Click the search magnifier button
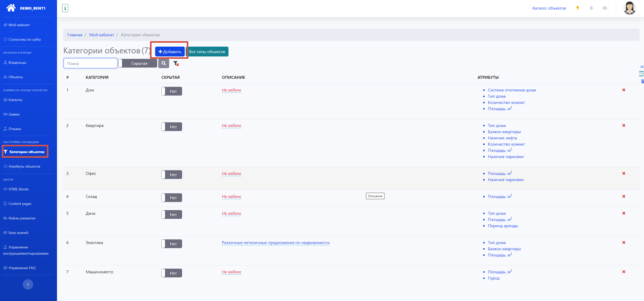This screenshot has width=644, height=301. 164,63
